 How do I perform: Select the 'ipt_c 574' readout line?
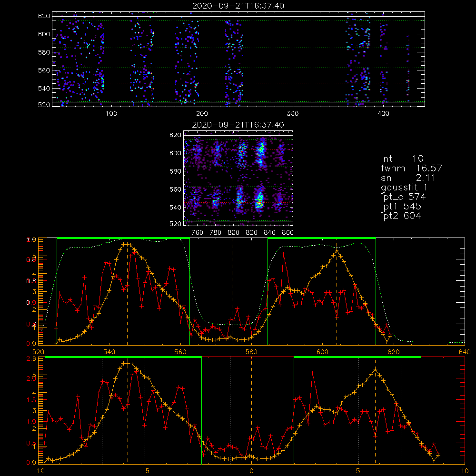pos(403,197)
